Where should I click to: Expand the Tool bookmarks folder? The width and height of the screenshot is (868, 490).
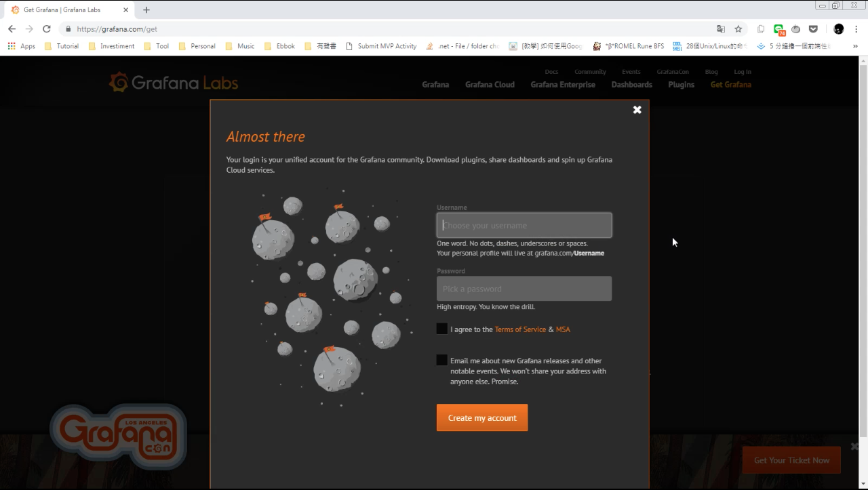pyautogui.click(x=157, y=46)
